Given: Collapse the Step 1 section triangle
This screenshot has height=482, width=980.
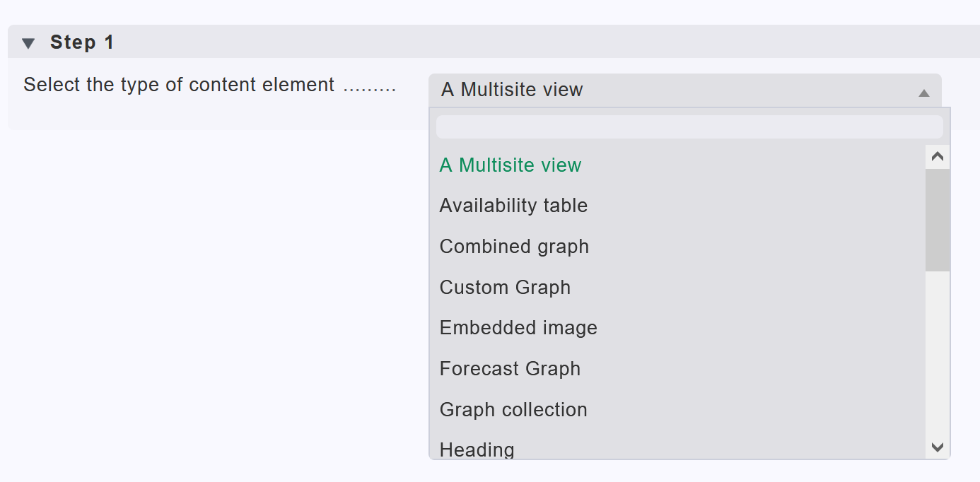Looking at the screenshot, I should click(x=28, y=44).
